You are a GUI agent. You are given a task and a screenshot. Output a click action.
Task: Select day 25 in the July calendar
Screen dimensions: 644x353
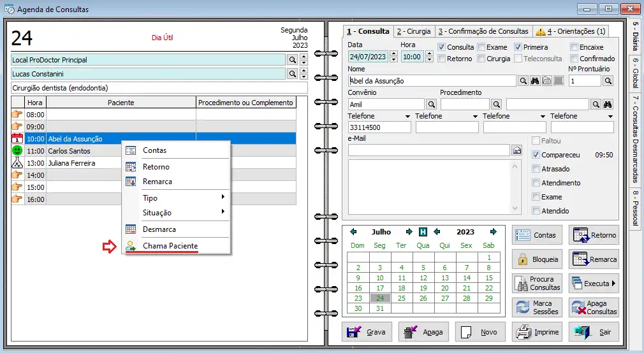(x=402, y=298)
